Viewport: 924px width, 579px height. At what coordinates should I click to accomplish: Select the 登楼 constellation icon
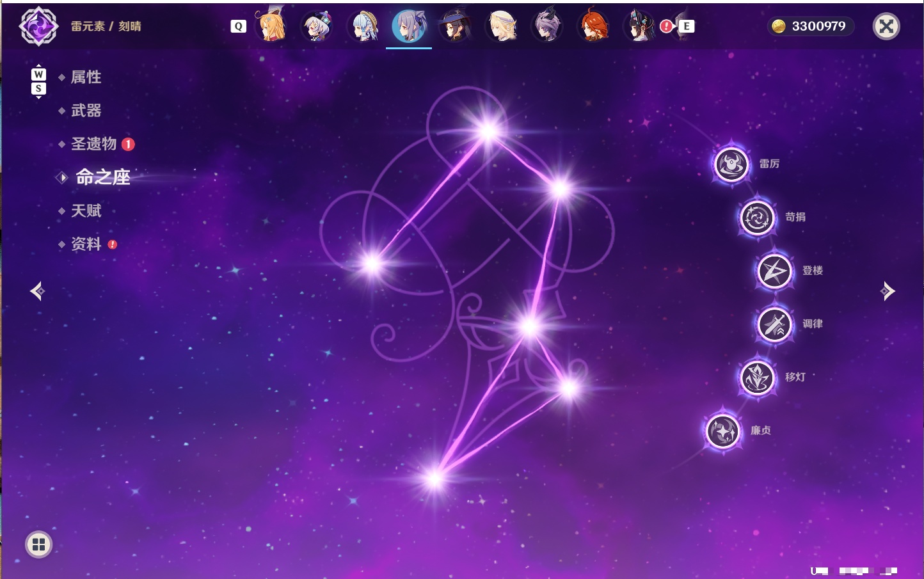774,271
